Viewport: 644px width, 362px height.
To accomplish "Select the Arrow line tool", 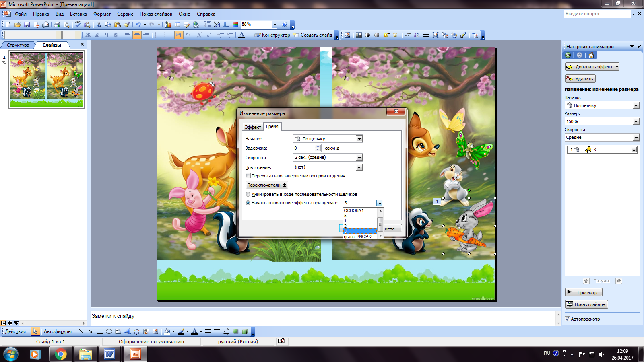I will (90, 331).
